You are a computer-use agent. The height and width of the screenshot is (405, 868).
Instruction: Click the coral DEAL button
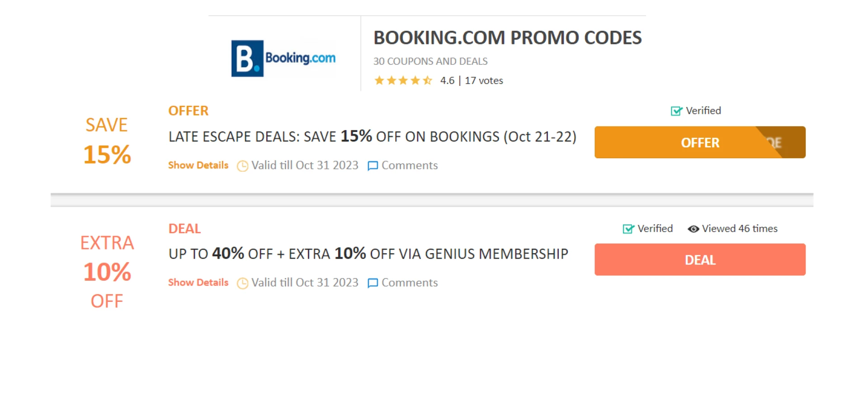tap(700, 259)
